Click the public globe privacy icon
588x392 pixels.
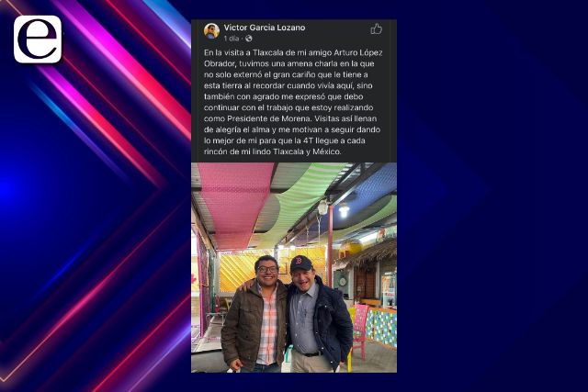click(x=248, y=39)
